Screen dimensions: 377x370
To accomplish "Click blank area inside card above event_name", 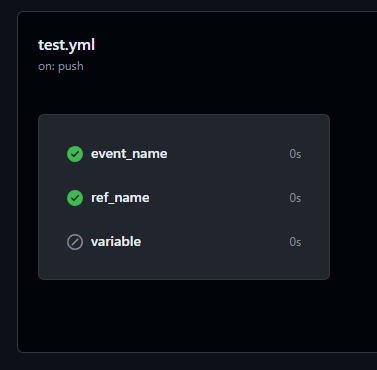I will pyautogui.click(x=184, y=129).
